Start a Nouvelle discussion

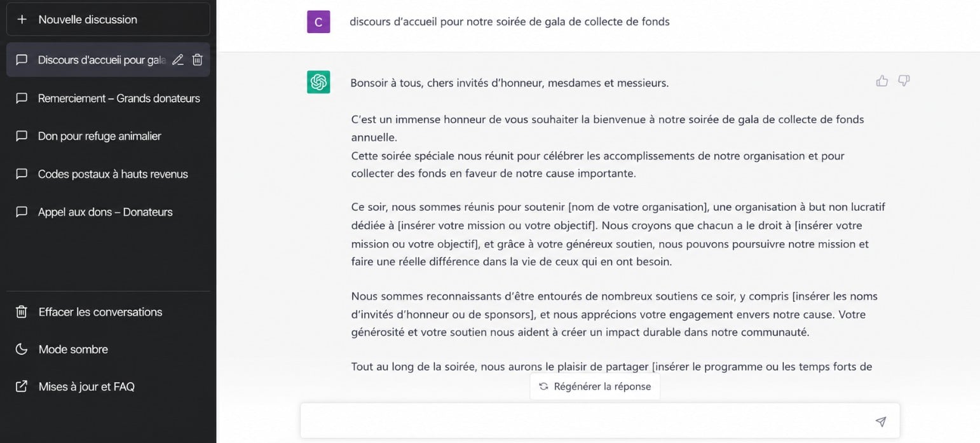pos(108,19)
